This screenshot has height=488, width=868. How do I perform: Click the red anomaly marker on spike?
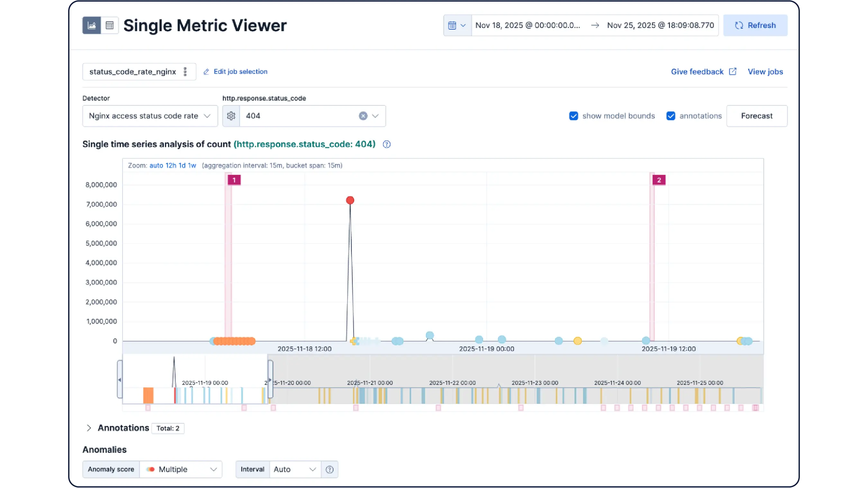[350, 200]
